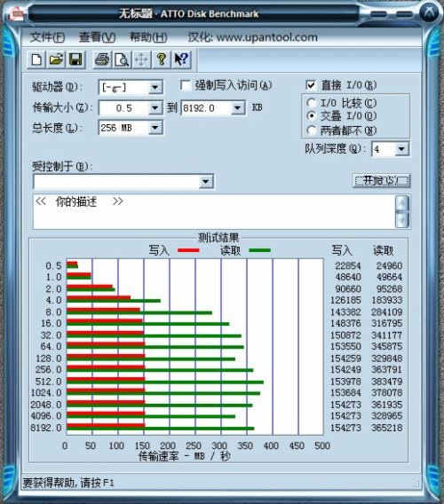Image resolution: width=444 pixels, height=504 pixels.
Task: Click the green 读取 legend swatch
Action: 259,250
